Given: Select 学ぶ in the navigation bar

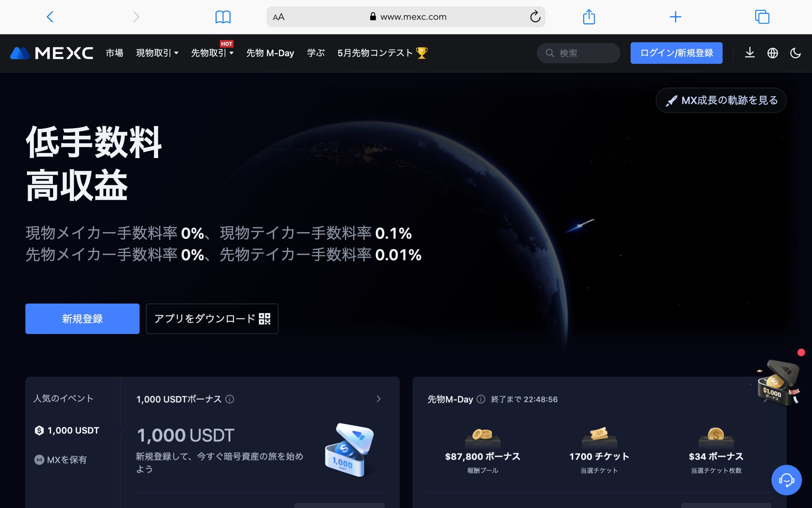Looking at the screenshot, I should [x=315, y=53].
